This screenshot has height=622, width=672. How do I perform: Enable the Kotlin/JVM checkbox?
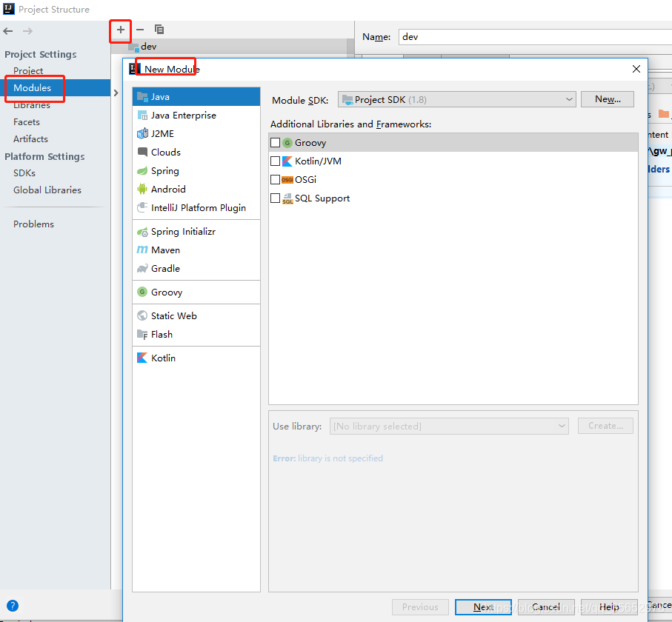[275, 161]
